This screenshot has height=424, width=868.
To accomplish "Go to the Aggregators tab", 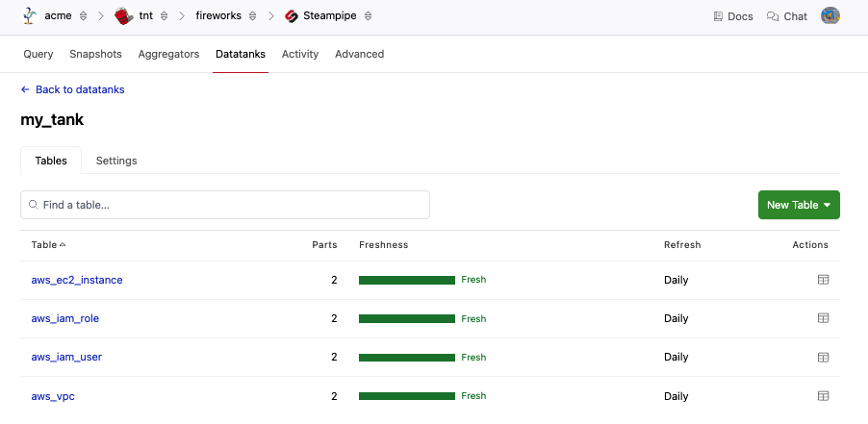I will point(168,54).
